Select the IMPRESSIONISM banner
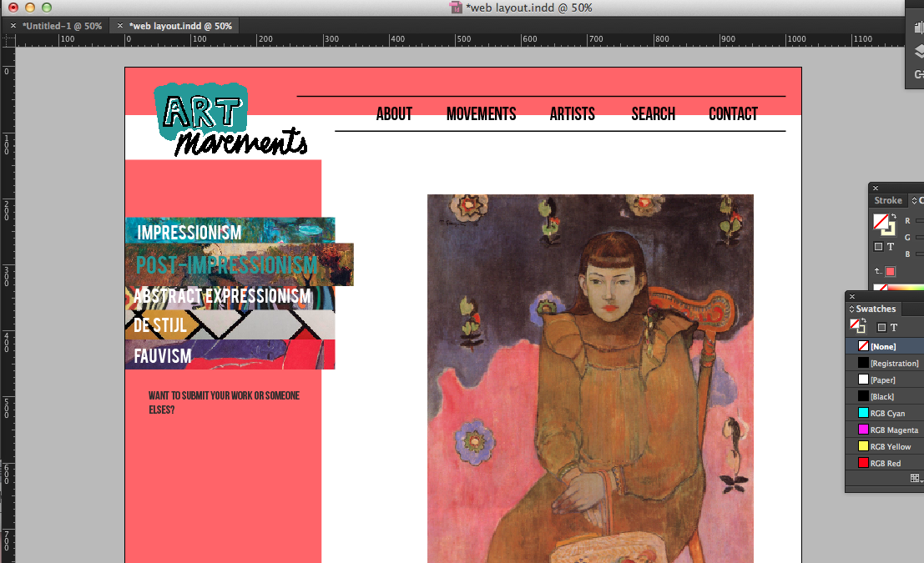Viewport: 924px width, 563px height. click(230, 229)
